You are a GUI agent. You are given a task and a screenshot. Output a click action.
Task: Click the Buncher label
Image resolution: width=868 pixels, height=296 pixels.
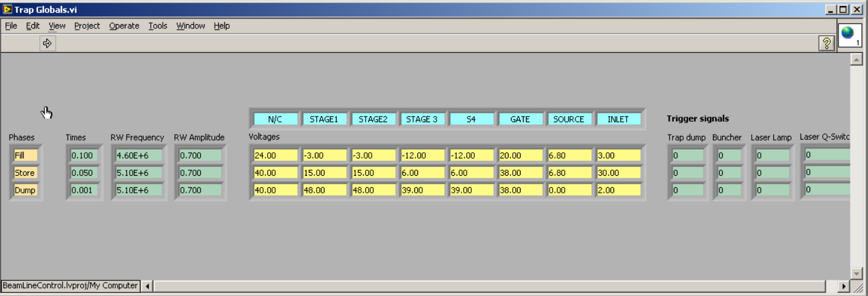click(727, 138)
